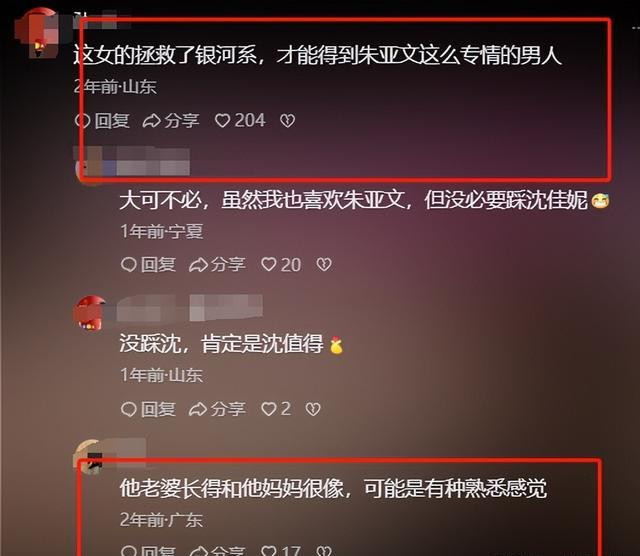Share the 大可不必 comment
640x556 pixels.
point(217,264)
